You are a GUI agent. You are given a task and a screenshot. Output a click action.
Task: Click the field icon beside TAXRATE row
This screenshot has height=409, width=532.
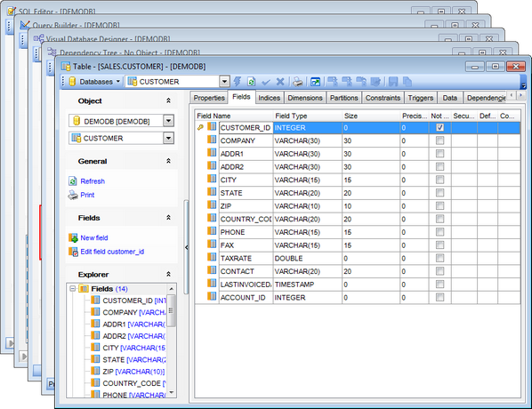tap(212, 258)
